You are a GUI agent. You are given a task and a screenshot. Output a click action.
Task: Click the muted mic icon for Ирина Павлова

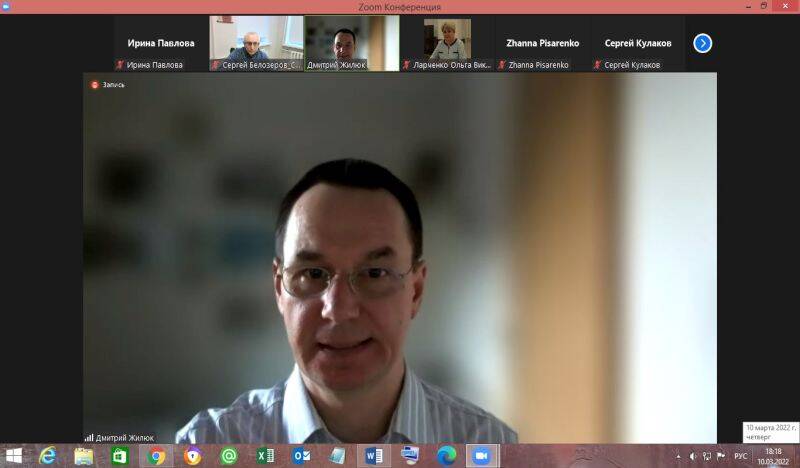pos(120,65)
